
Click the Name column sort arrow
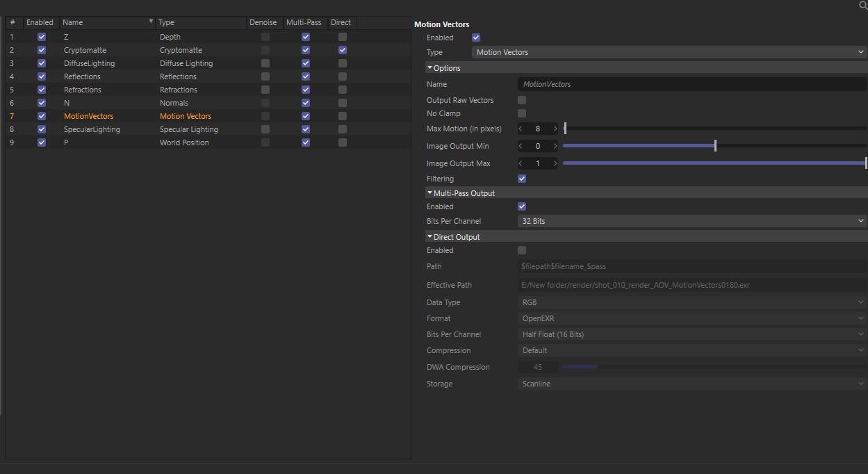[151, 22]
